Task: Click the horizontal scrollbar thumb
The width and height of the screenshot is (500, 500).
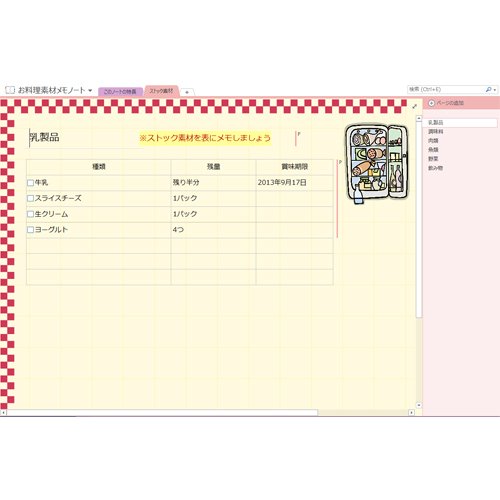Action: click(162, 413)
